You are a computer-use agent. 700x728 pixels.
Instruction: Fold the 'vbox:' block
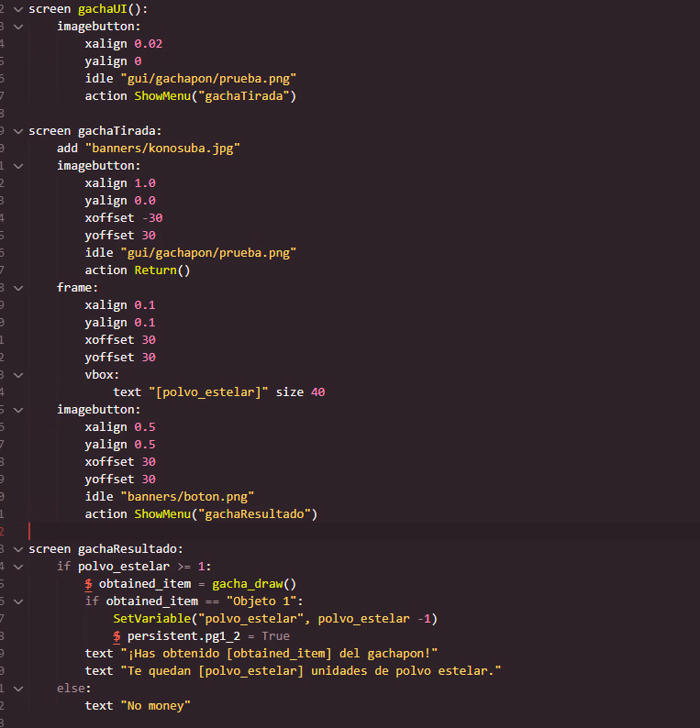coord(17,374)
